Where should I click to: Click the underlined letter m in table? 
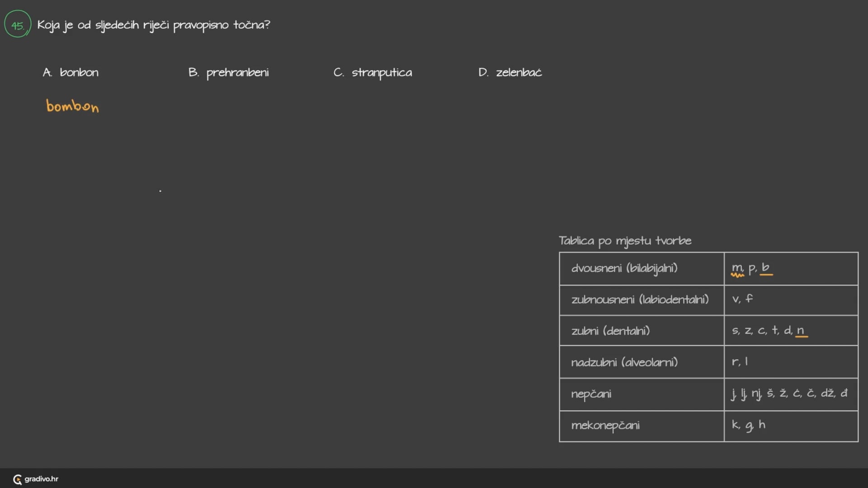[x=737, y=268]
